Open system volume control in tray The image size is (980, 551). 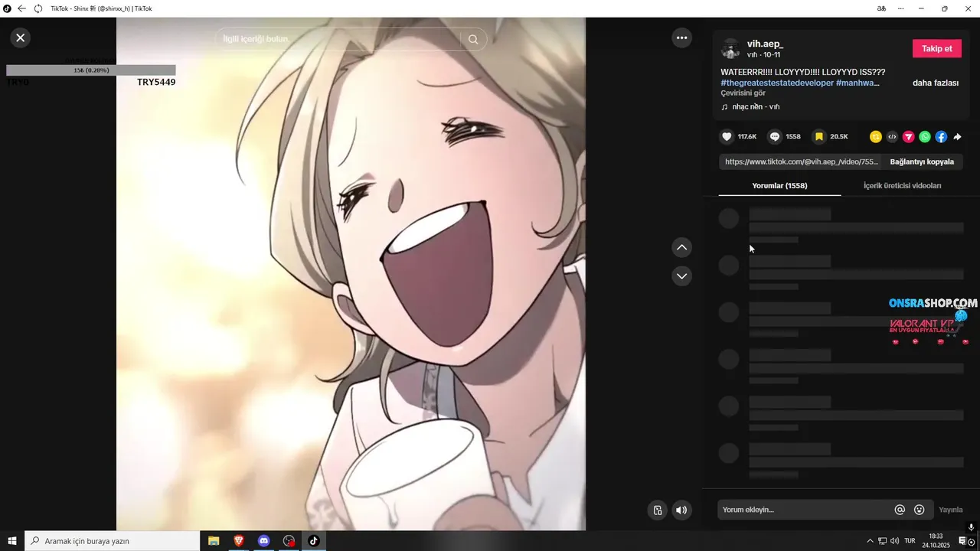[x=895, y=541]
